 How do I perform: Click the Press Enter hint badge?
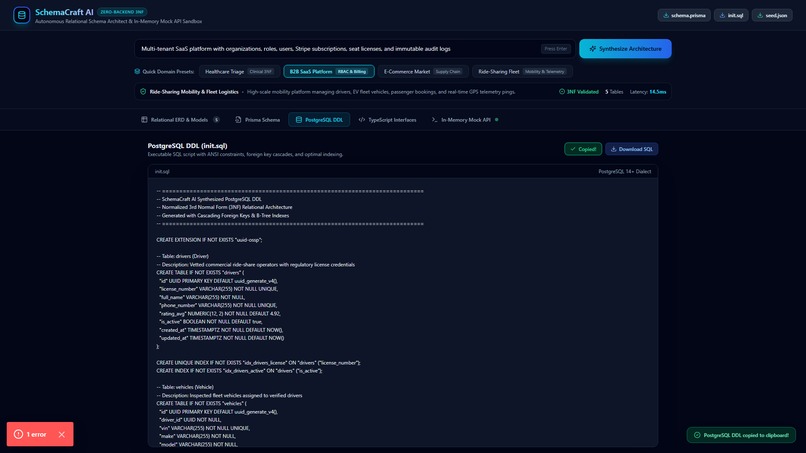tap(556, 49)
